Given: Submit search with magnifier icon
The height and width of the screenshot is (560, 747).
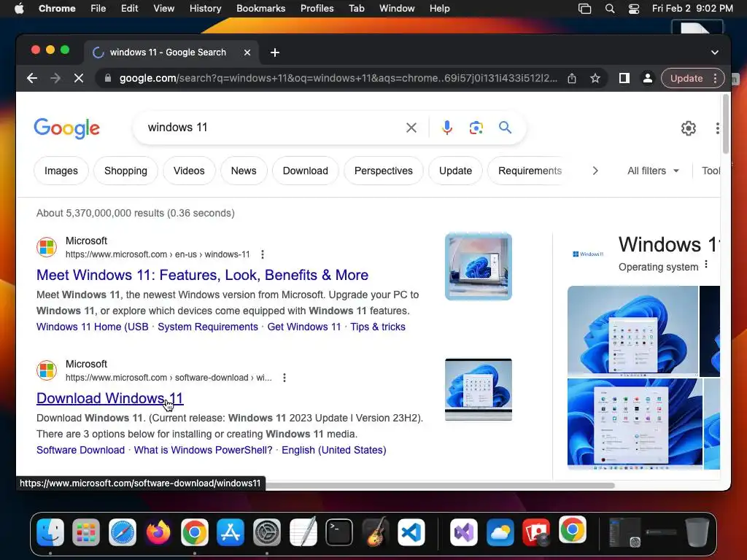Looking at the screenshot, I should click(x=505, y=127).
